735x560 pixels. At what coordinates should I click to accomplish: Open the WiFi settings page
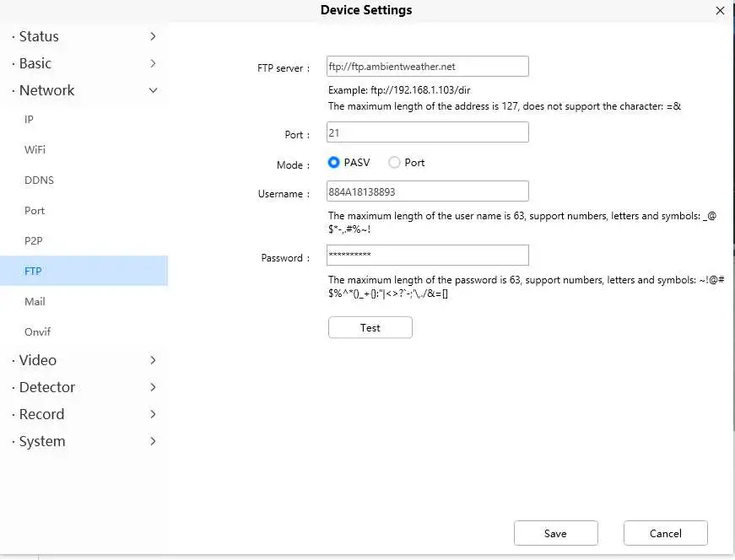35,150
